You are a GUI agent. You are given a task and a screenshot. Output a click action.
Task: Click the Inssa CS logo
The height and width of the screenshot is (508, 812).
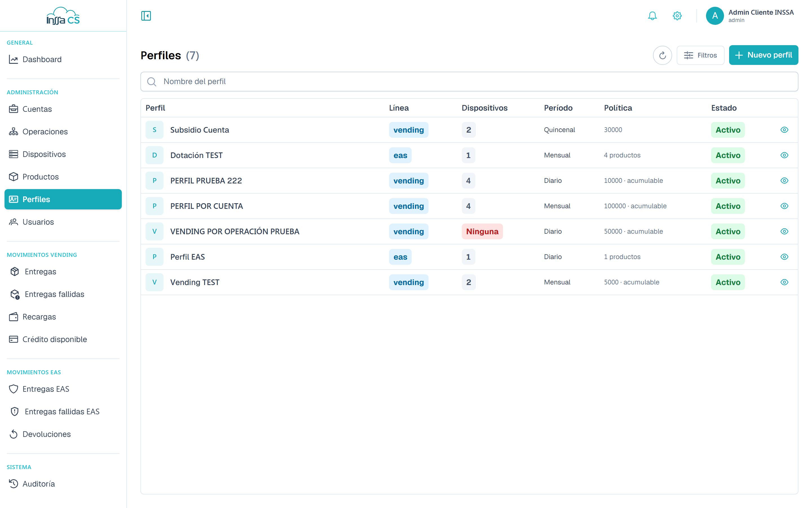[63, 16]
